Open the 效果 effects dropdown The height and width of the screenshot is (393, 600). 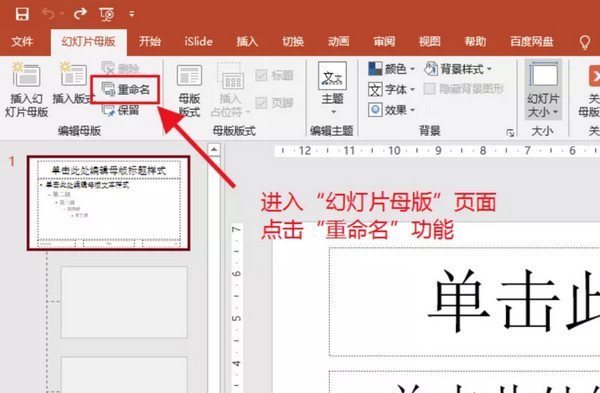(x=391, y=110)
